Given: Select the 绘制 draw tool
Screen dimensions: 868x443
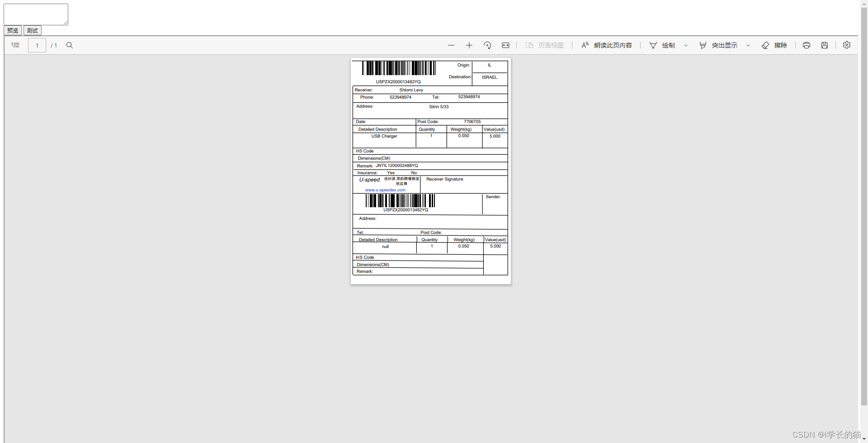Looking at the screenshot, I should [662, 45].
